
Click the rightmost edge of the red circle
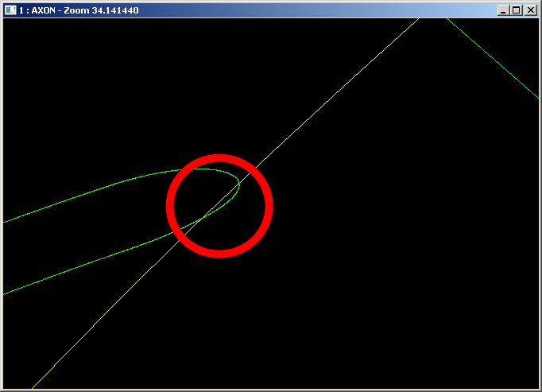click(269, 206)
